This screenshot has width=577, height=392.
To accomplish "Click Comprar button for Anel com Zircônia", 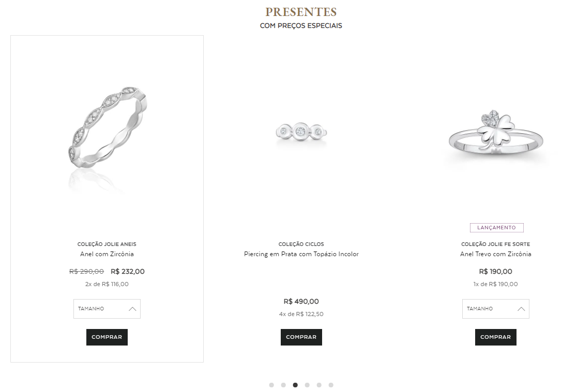I will click(107, 337).
